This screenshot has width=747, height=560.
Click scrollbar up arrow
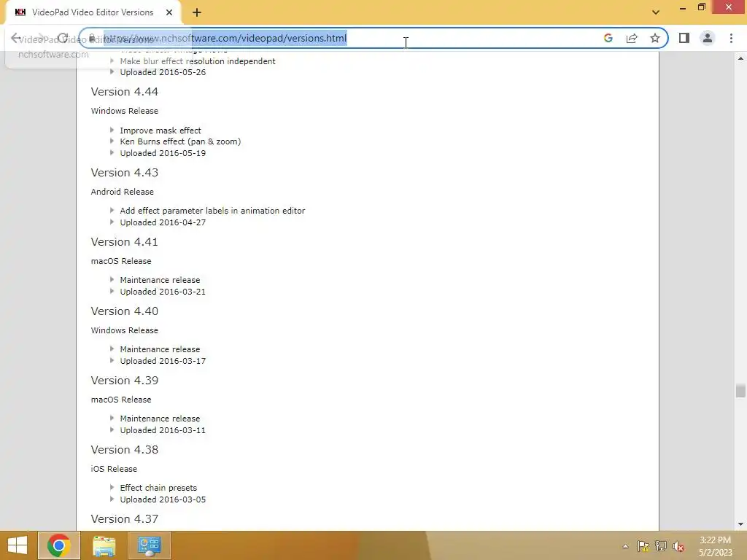click(740, 58)
